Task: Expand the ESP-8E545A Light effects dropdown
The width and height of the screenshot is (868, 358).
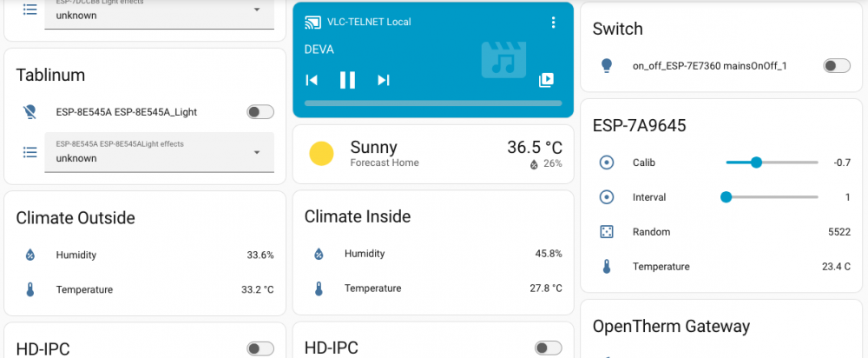Action: click(x=160, y=152)
